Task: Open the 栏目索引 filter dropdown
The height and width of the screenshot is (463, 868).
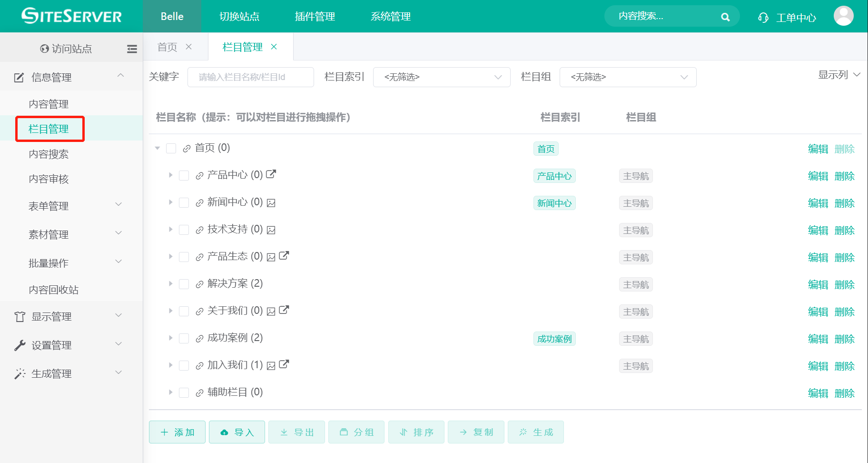Action: click(442, 77)
